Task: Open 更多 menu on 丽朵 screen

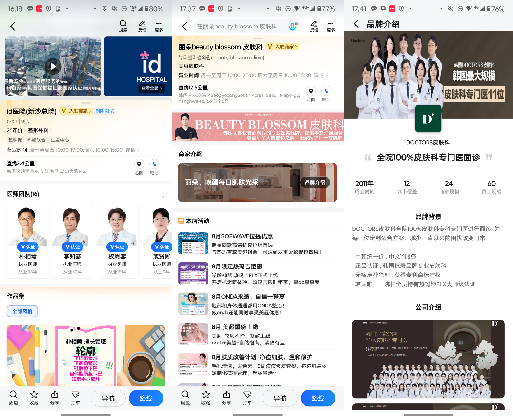Action: pos(331,26)
